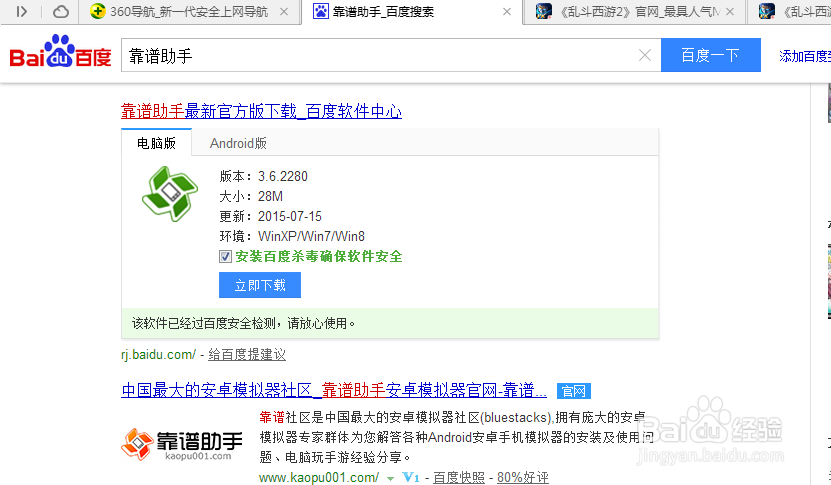
Task: Click the version text 3.6.2280
Action: tap(282, 176)
